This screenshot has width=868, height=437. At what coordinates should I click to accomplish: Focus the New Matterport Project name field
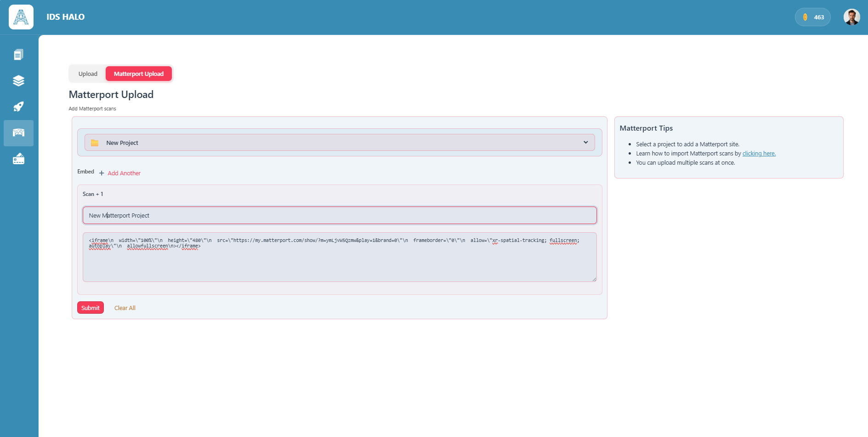point(340,215)
